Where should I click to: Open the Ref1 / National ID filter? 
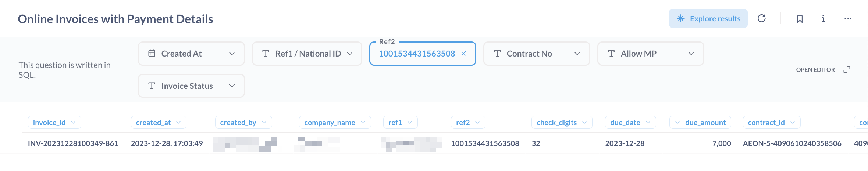pos(307,54)
